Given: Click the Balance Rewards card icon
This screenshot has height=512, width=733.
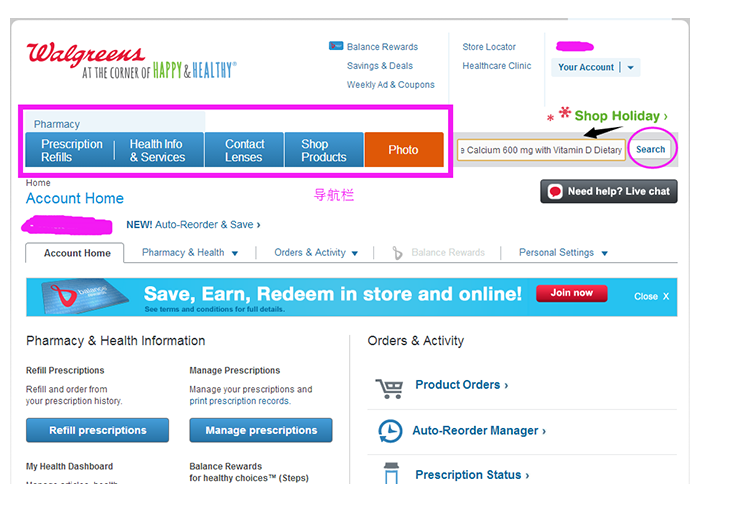Looking at the screenshot, I should pos(336,46).
